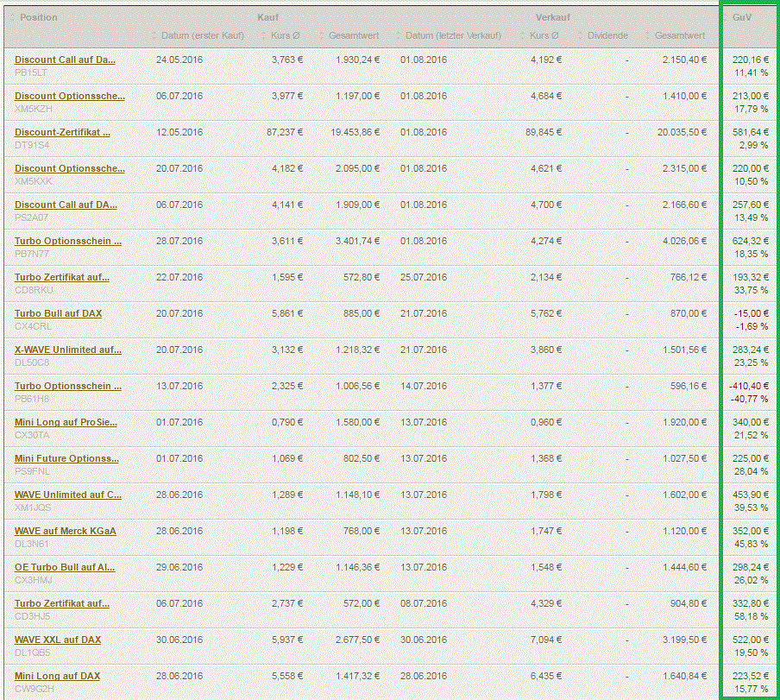Open Discount Call auf Da... PB15LT link

[65, 60]
